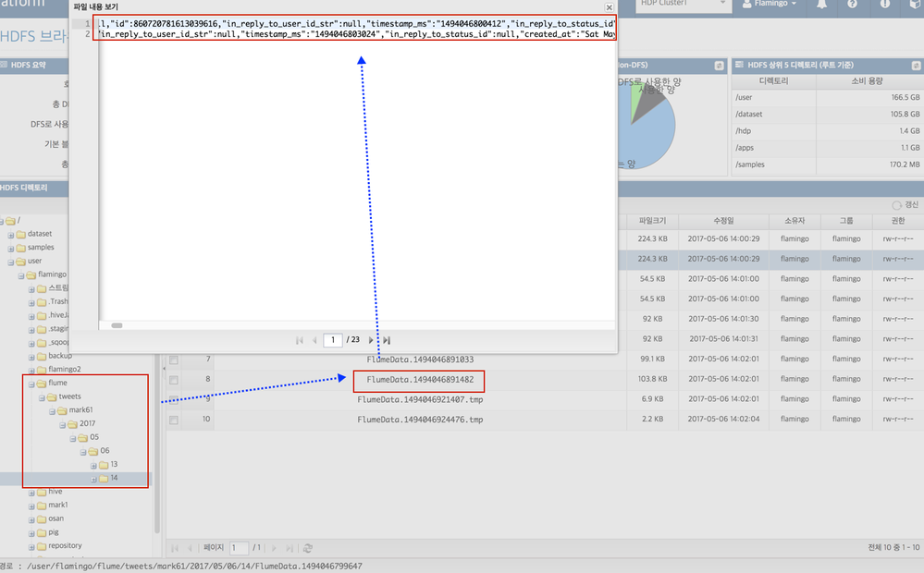The height and width of the screenshot is (573, 924).
Task: Click the cube package icon in top bar
Action: (916, 4)
